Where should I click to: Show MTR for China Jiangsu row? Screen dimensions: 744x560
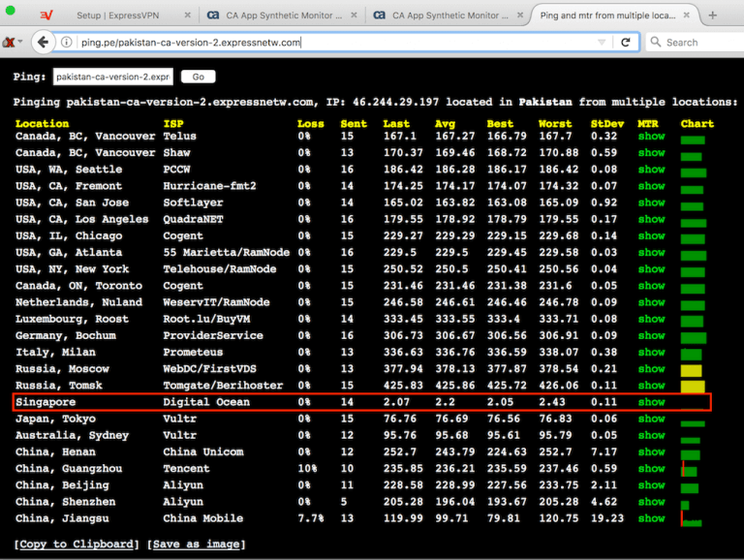coord(651,518)
